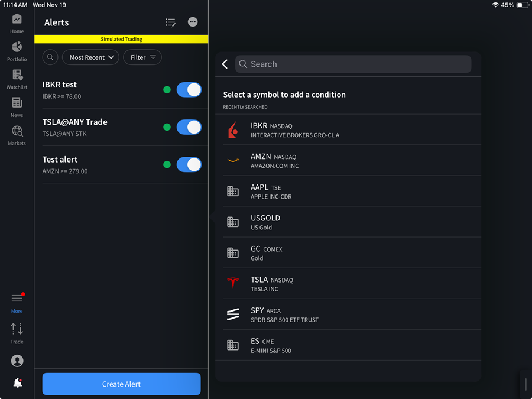Click the edit alerts list icon
The image size is (532, 399).
tap(170, 22)
